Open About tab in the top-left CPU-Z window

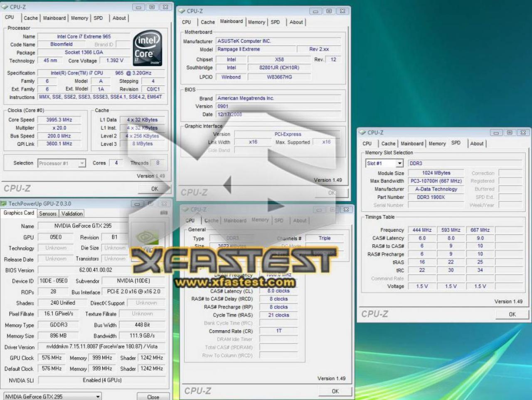coord(119,18)
